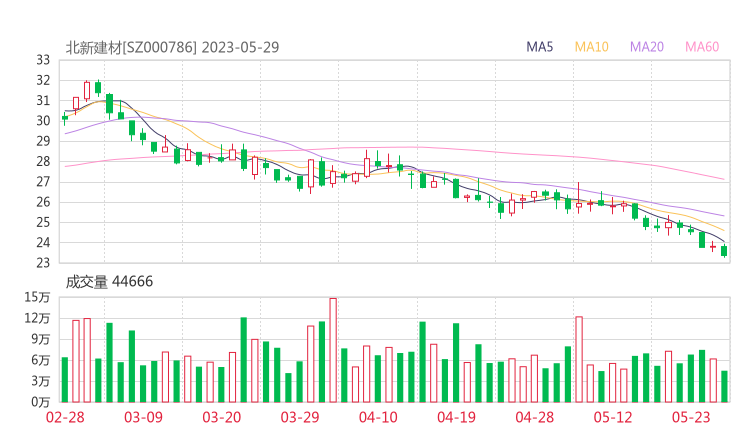Select the 04-19 date label
Viewport: 740px width, 440px height.
[x=456, y=417]
